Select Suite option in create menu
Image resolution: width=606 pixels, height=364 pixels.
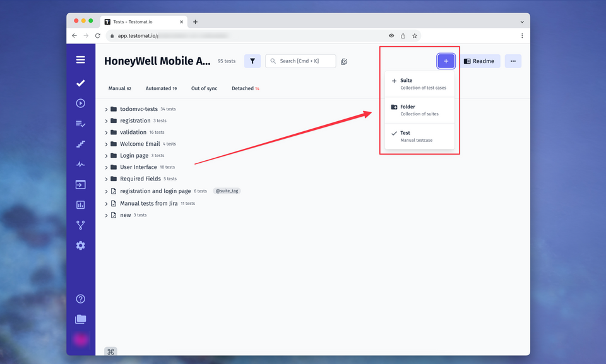(419, 84)
